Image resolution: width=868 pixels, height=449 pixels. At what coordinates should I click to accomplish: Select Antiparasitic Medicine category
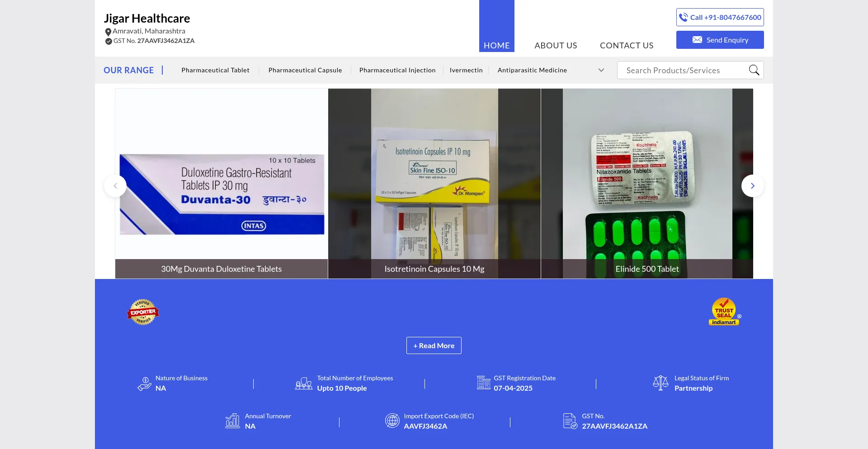tap(532, 70)
